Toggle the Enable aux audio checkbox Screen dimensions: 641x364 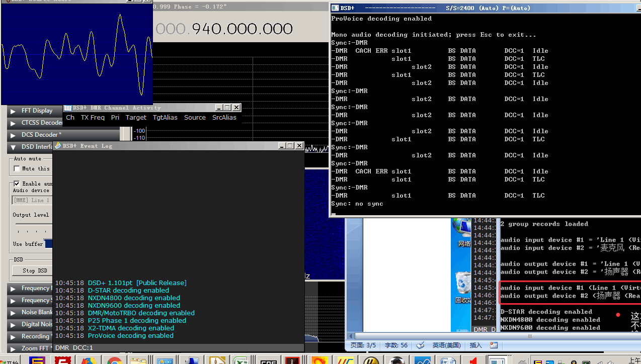pos(17,184)
